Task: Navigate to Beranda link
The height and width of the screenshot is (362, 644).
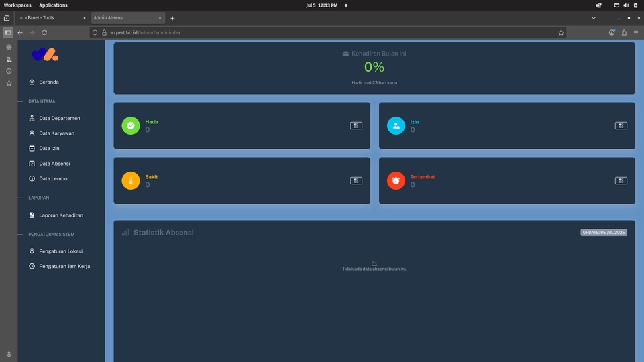Action: coord(49,82)
